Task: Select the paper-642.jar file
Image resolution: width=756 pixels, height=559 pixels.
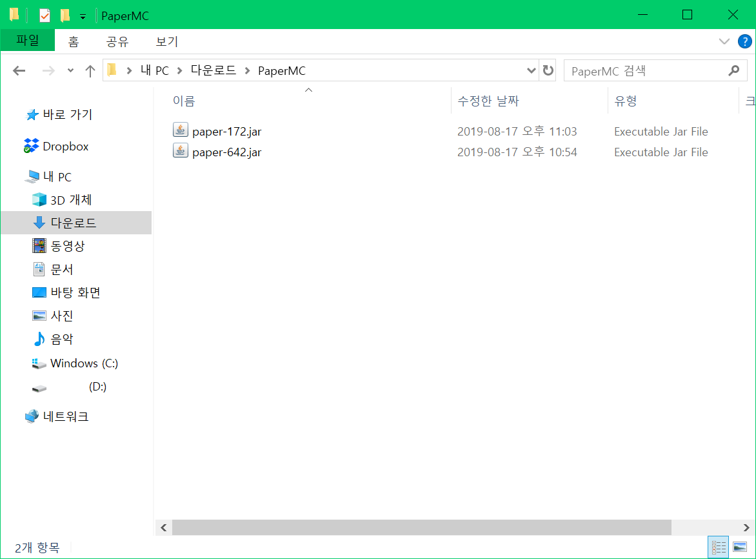Action: (x=226, y=152)
